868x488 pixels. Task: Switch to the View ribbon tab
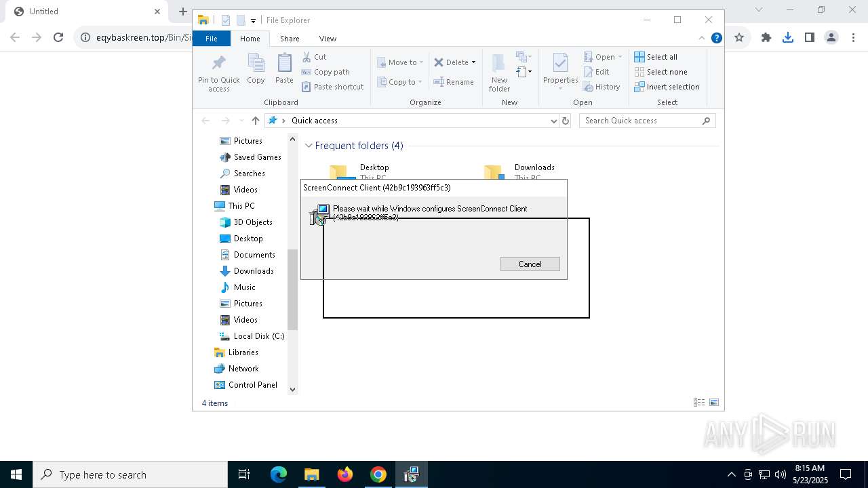coord(328,39)
